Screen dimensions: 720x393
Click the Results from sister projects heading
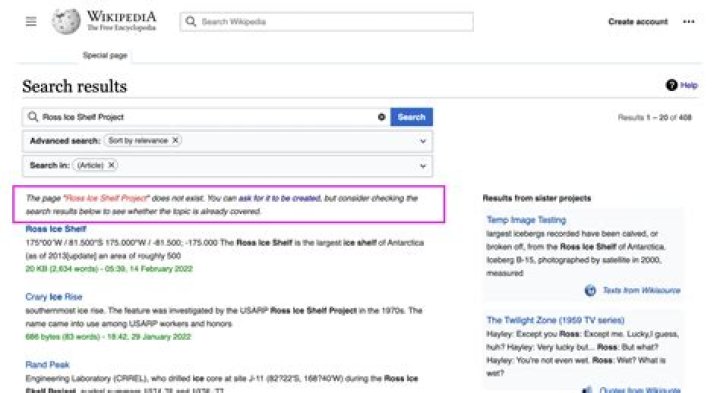537,198
